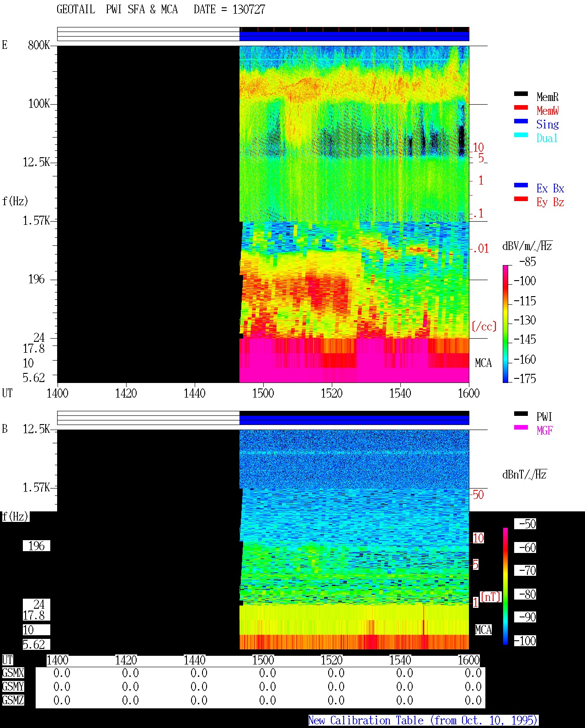Click the GSMX row label

(x=13, y=673)
